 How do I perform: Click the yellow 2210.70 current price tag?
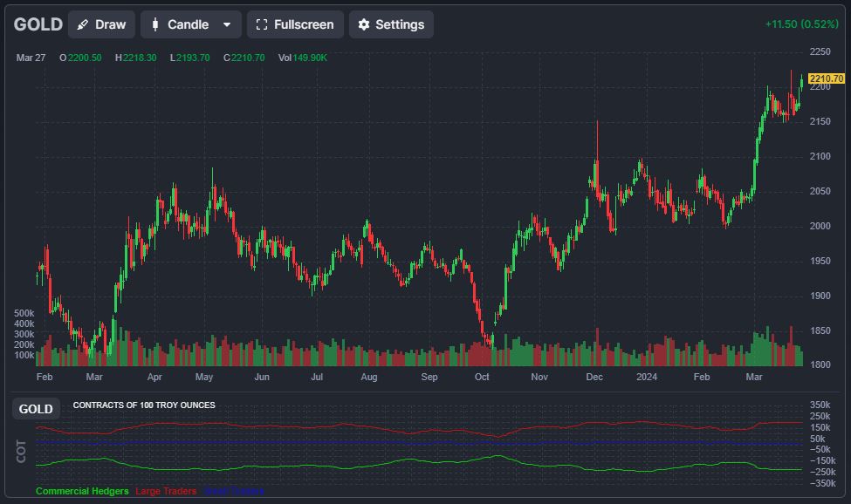point(826,78)
